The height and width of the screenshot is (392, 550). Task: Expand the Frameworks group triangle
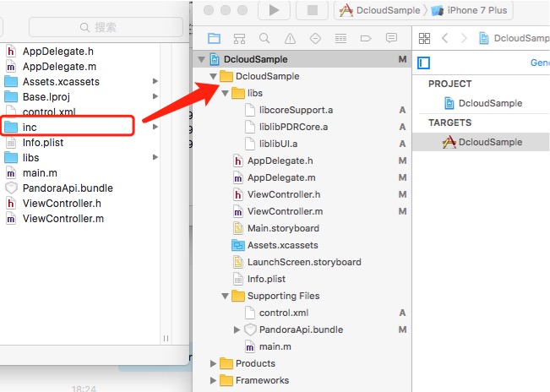point(213,380)
